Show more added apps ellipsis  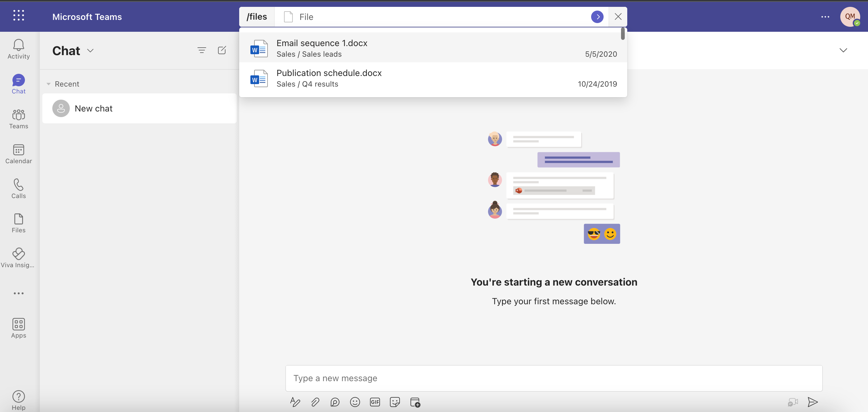19,293
